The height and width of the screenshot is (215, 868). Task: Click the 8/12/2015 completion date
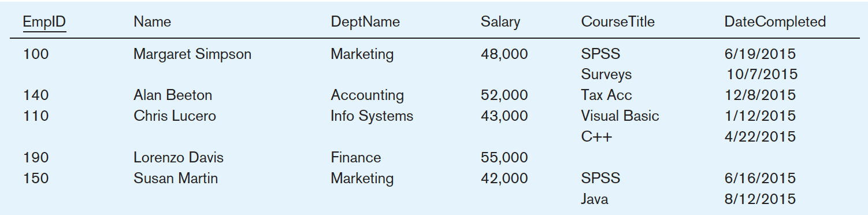point(760,199)
